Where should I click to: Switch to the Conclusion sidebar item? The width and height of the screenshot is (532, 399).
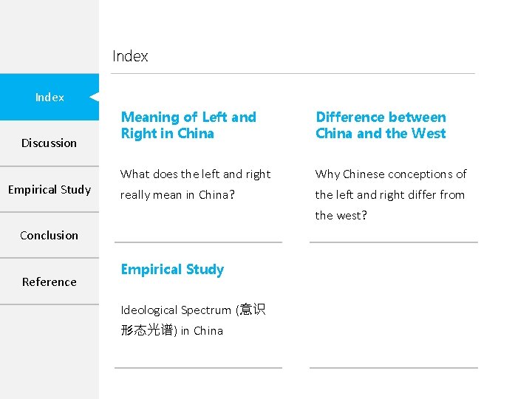pos(49,236)
